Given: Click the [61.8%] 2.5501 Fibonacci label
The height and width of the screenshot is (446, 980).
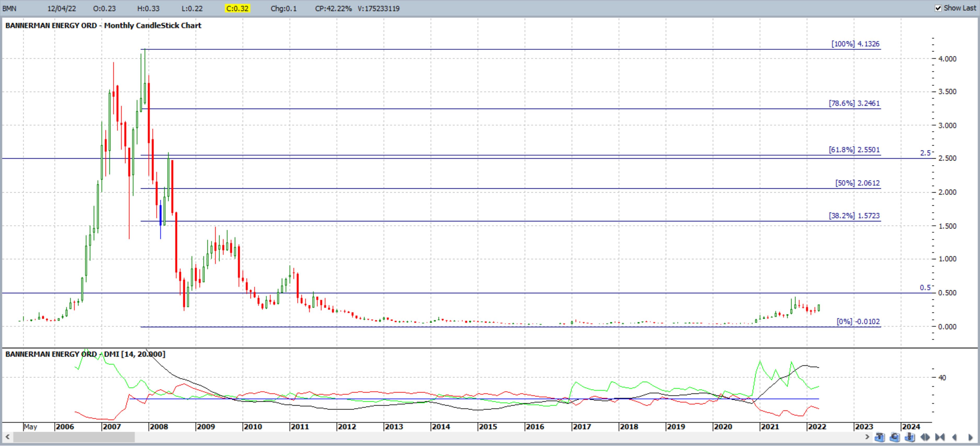Looking at the screenshot, I should click(854, 149).
